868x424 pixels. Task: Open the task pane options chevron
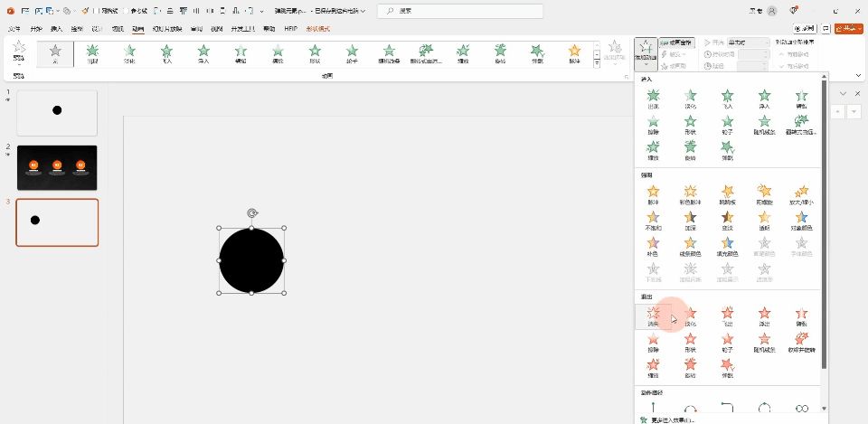[843, 93]
